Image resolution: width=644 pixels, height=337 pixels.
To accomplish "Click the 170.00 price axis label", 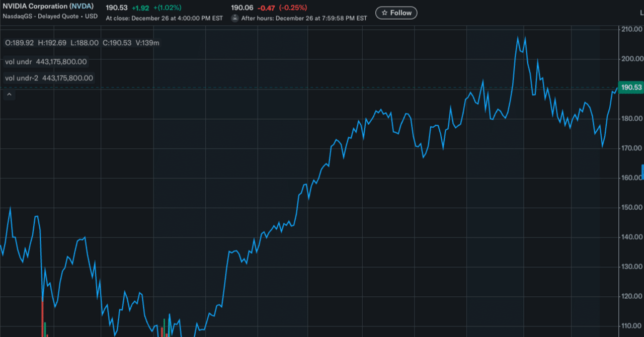I will (632, 148).
